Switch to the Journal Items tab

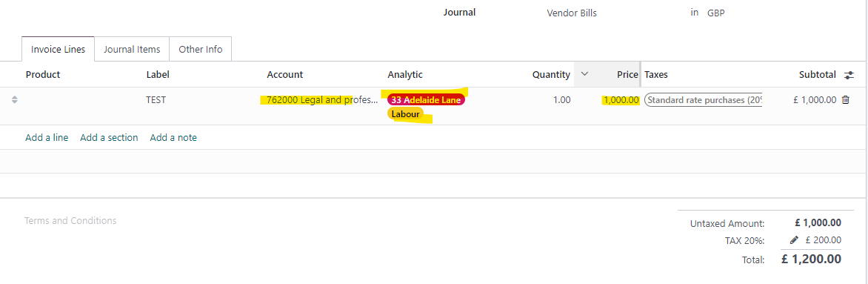132,50
